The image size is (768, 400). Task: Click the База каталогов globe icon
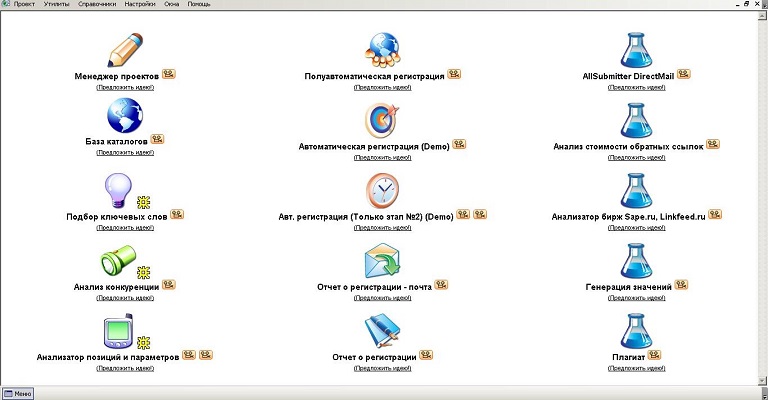tap(125, 115)
